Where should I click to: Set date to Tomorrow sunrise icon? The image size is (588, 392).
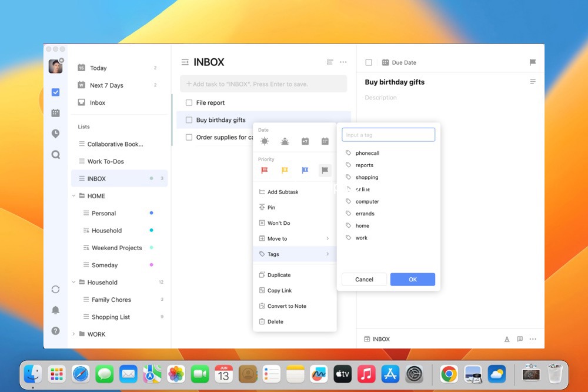[x=285, y=141]
